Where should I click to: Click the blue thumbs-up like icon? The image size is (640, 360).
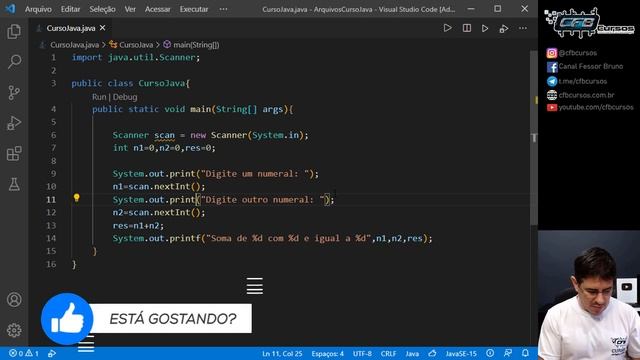(x=67, y=319)
